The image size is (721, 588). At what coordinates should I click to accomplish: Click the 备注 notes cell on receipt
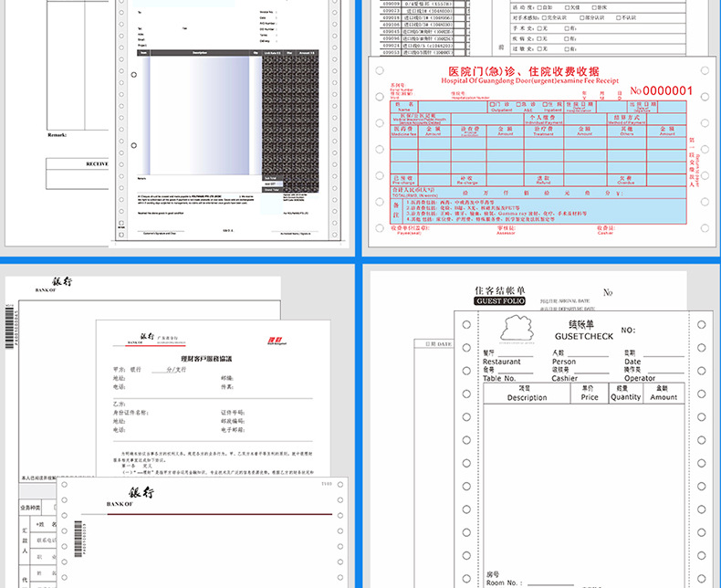pyautogui.click(x=397, y=211)
